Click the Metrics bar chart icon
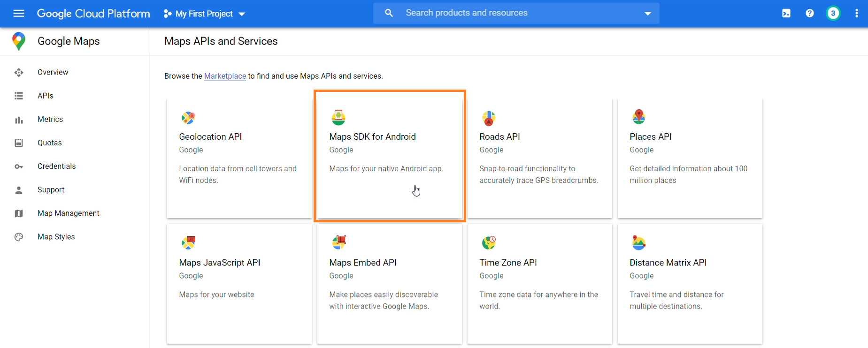 pyautogui.click(x=19, y=120)
